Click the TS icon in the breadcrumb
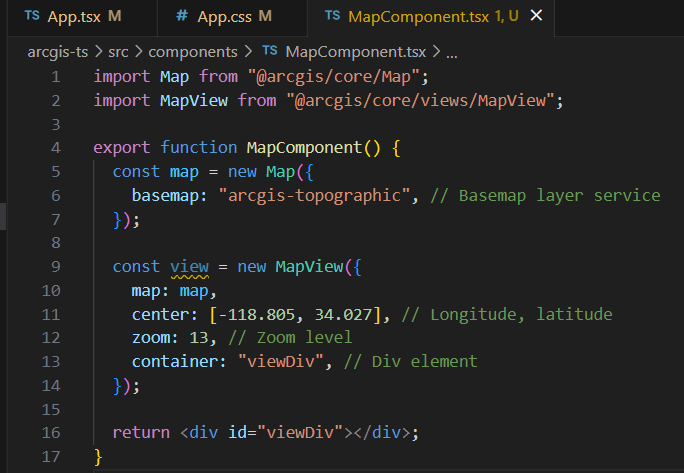This screenshot has height=473, width=684. (270, 51)
